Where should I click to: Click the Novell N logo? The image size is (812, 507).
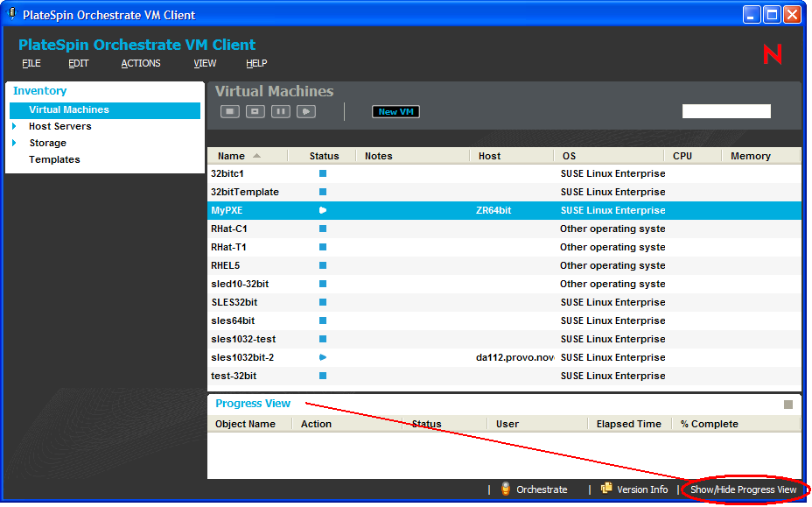[773, 54]
